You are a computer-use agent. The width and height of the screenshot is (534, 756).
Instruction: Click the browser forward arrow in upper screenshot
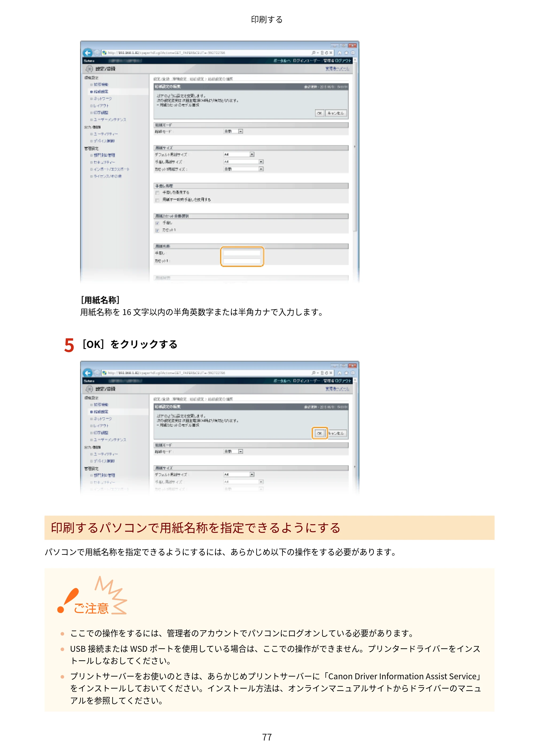click(97, 53)
